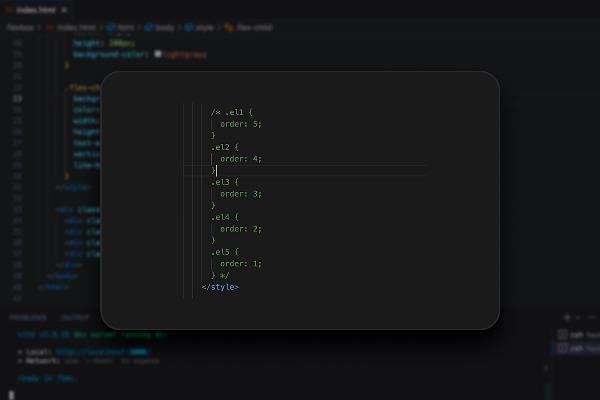600x400 pixels.
Task: Open the Toolbox breadcrumb folder
Action: [x=20, y=28]
